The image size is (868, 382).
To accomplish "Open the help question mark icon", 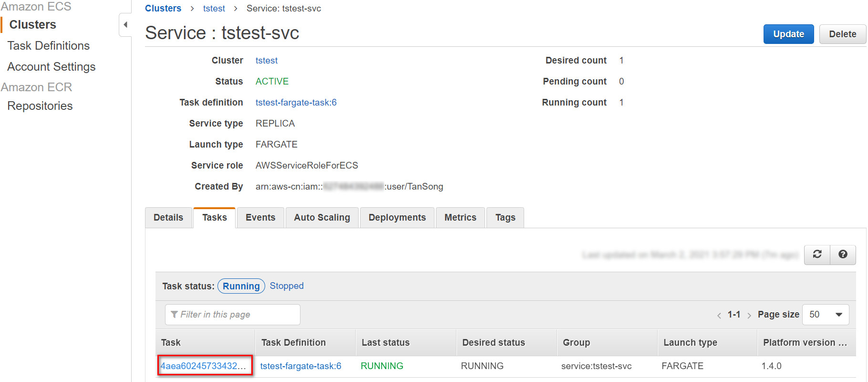I will click(843, 255).
